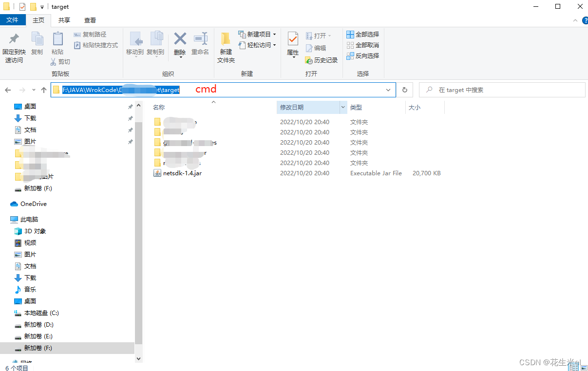Switch to the 主页 home tab
This screenshot has height=371, width=588.
[x=38, y=20]
